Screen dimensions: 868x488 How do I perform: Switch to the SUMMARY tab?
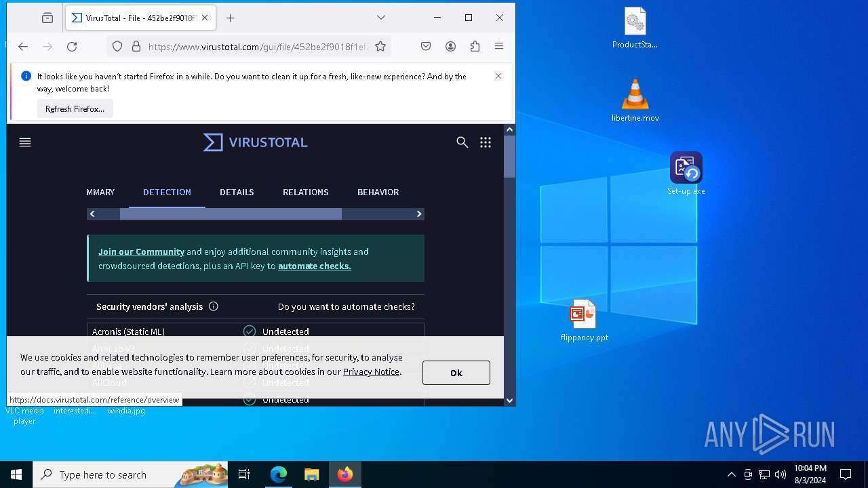[100, 192]
